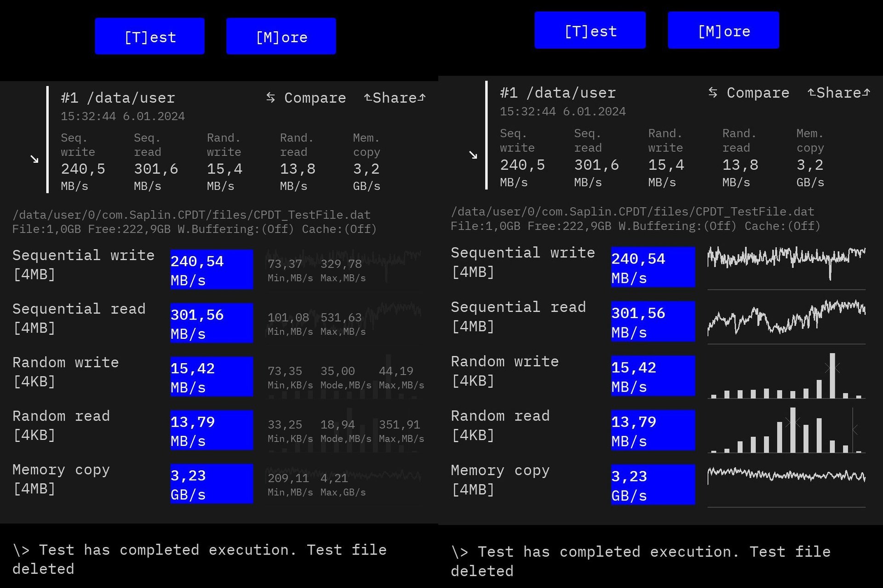Click the Sequential read line graph
The width and height of the screenshot is (883, 588).
[786, 320]
